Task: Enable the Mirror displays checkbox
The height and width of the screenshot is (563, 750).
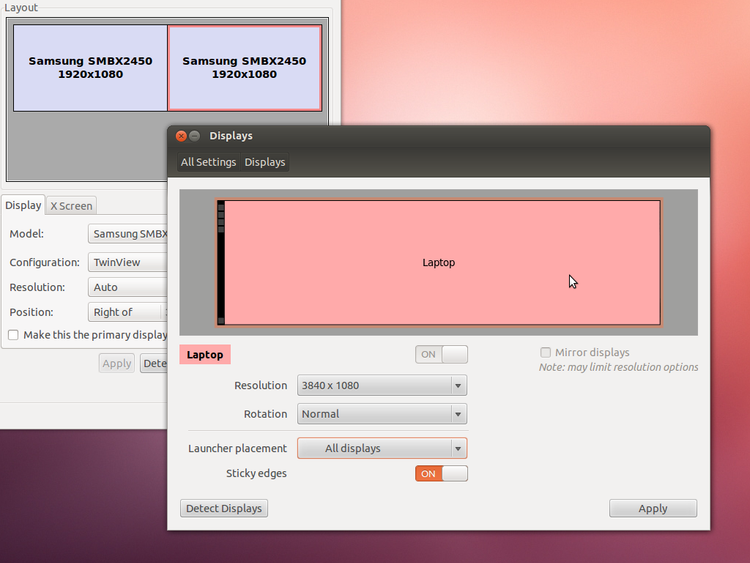Action: [545, 353]
